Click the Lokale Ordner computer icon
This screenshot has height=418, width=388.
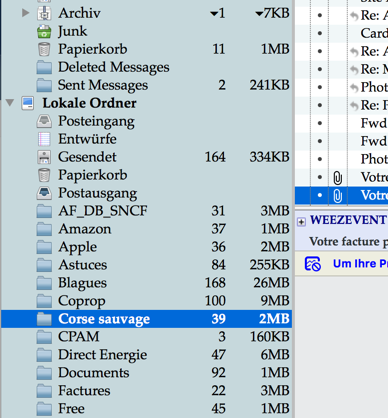(x=28, y=103)
